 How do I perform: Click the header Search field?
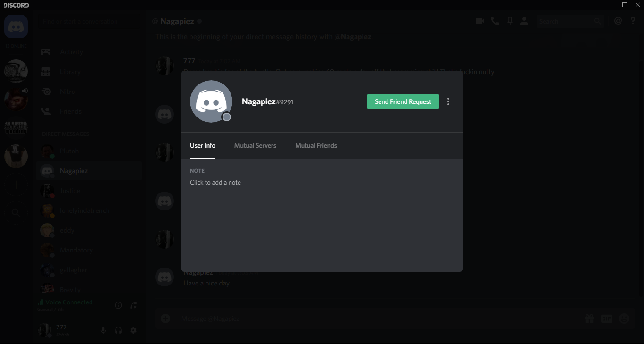(570, 21)
